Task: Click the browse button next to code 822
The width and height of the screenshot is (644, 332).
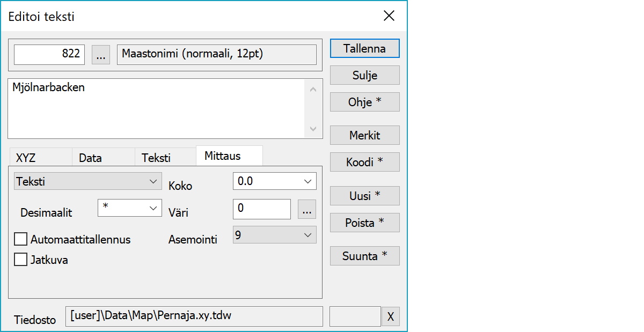Action: pos(101,55)
